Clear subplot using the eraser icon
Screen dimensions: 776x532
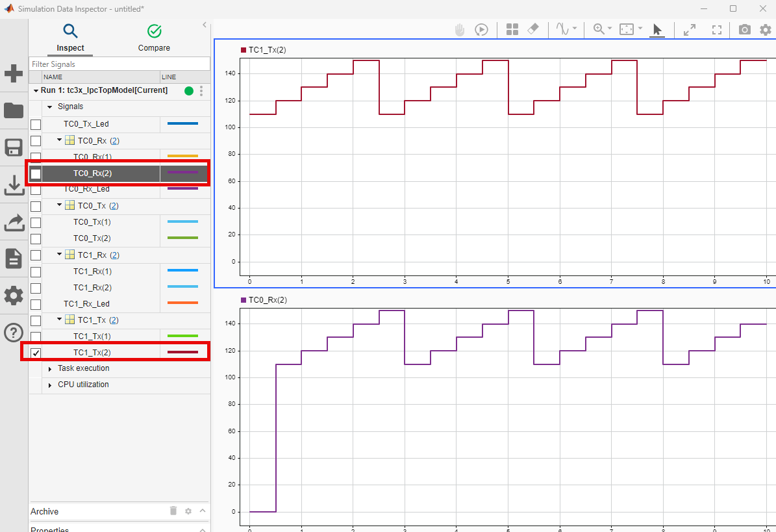pyautogui.click(x=533, y=29)
